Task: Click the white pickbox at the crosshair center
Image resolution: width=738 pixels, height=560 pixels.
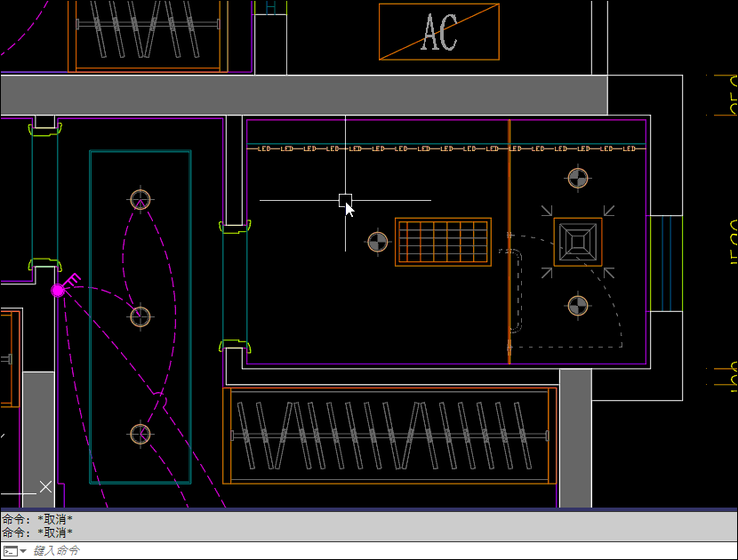Action: (345, 200)
